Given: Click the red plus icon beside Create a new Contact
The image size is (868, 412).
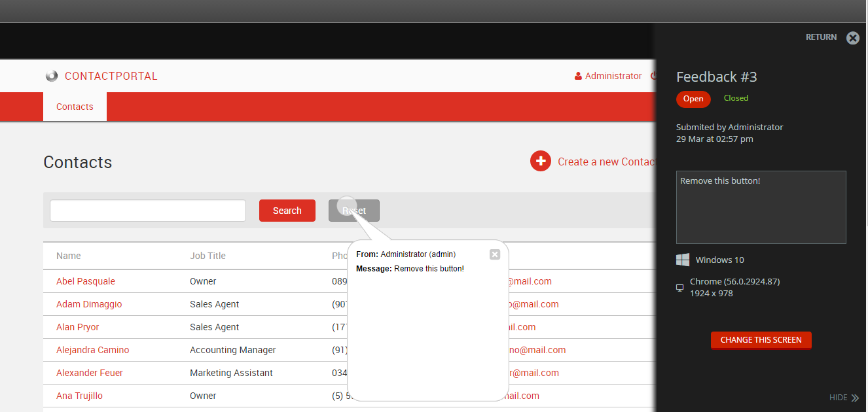Looking at the screenshot, I should point(541,161).
